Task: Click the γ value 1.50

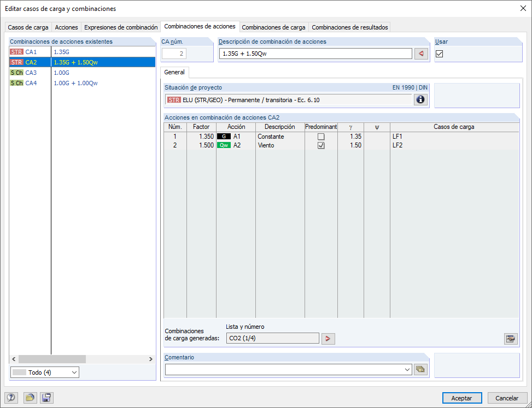Action: click(351, 145)
